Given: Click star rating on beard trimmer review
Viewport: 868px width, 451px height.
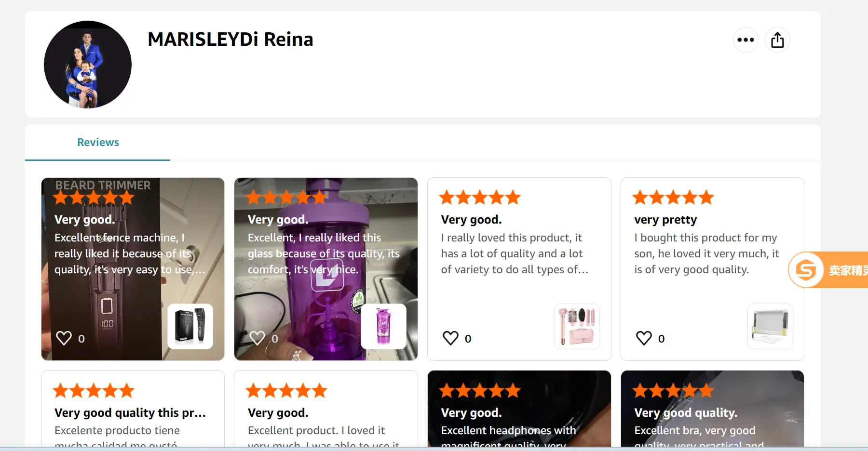Looking at the screenshot, I should coord(94,198).
